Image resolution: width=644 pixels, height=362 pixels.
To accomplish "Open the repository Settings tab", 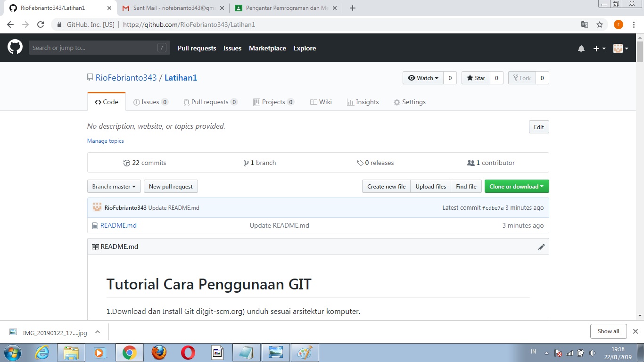I will click(x=410, y=102).
